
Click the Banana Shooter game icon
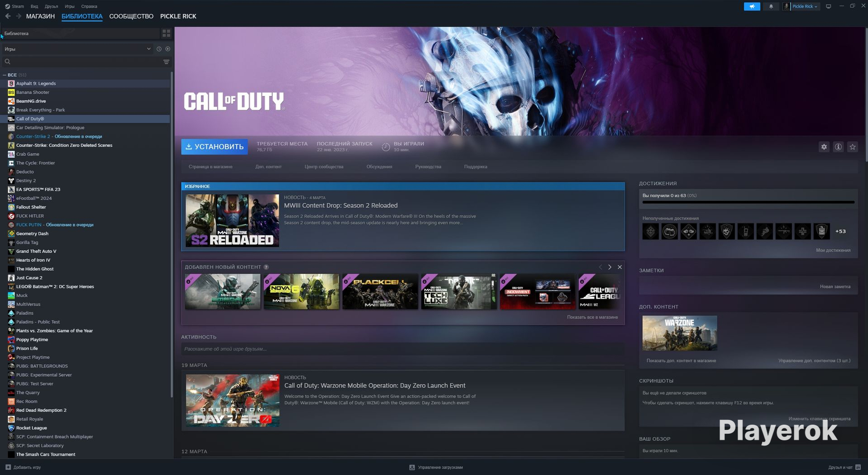11,92
